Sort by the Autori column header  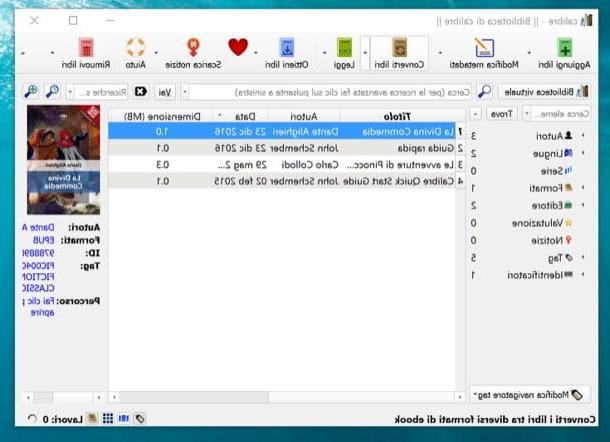click(304, 116)
